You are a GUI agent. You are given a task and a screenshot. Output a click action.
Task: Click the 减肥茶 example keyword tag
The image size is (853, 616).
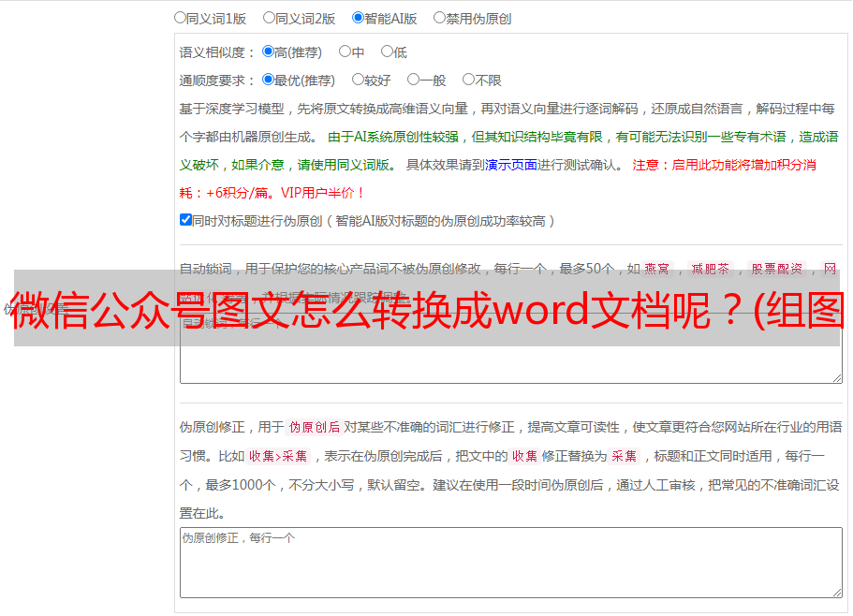[710, 269]
